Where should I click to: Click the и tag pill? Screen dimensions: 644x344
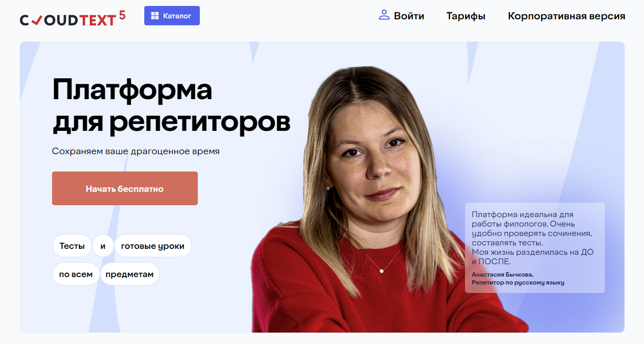(103, 246)
